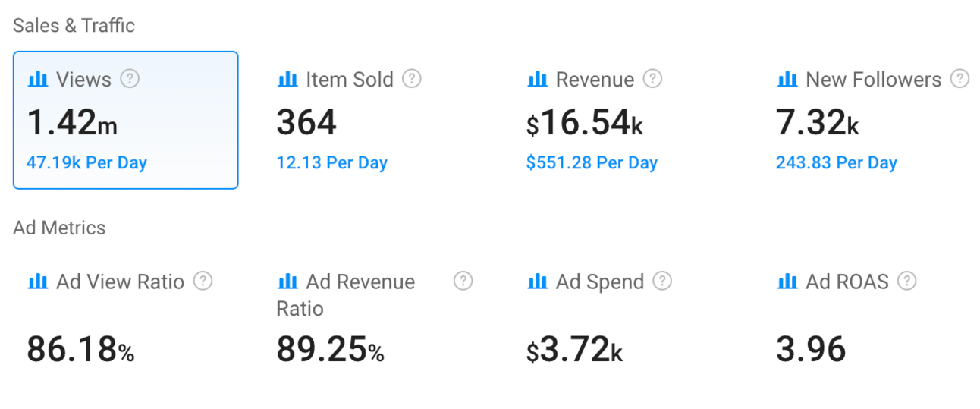Click the 243.83 Per Day link
The height and width of the screenshot is (409, 980).
pyautogui.click(x=836, y=163)
